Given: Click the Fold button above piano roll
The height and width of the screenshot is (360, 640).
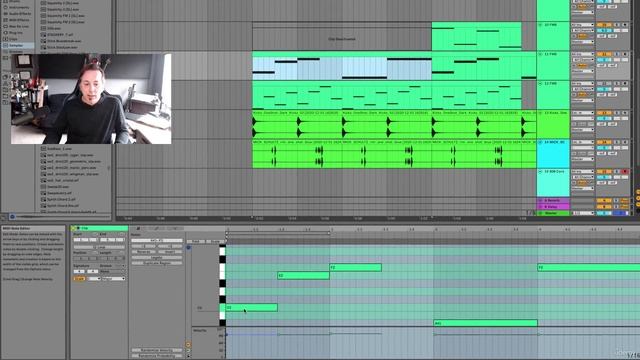Looking at the screenshot, I should click(196, 241).
